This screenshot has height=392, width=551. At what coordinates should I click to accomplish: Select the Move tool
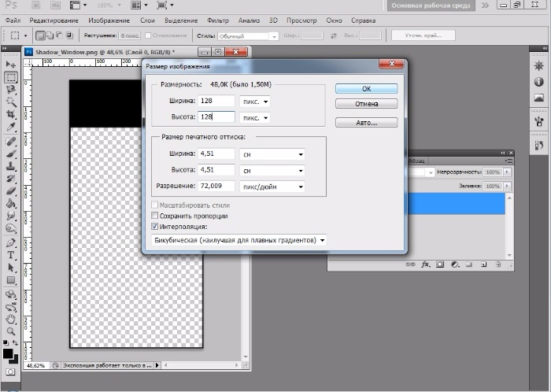(11, 64)
